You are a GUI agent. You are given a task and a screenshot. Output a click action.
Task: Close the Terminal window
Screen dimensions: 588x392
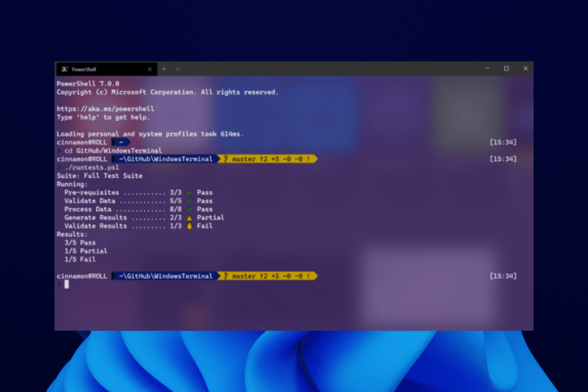(526, 68)
